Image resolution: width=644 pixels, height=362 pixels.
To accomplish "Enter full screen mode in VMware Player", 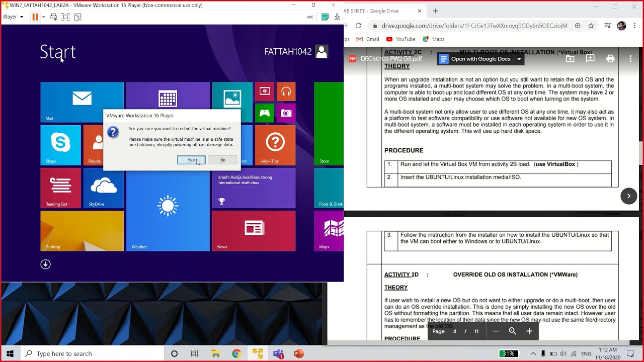I will 65,17.
